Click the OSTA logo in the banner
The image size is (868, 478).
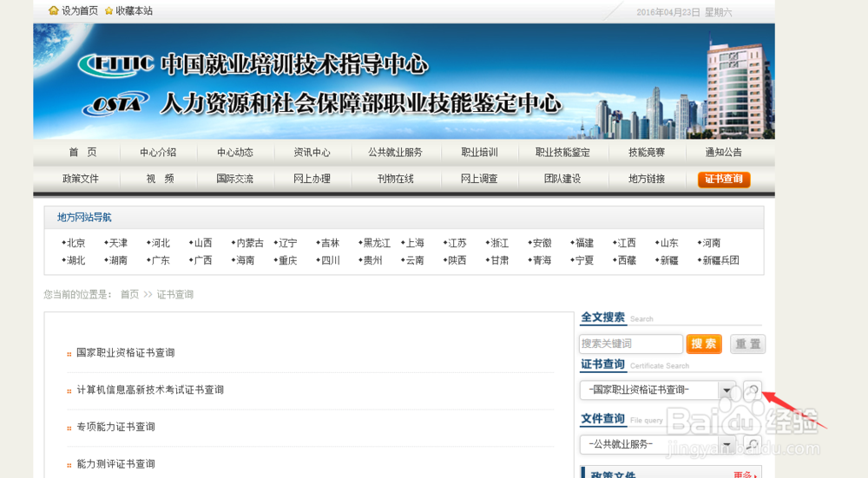click(x=115, y=103)
